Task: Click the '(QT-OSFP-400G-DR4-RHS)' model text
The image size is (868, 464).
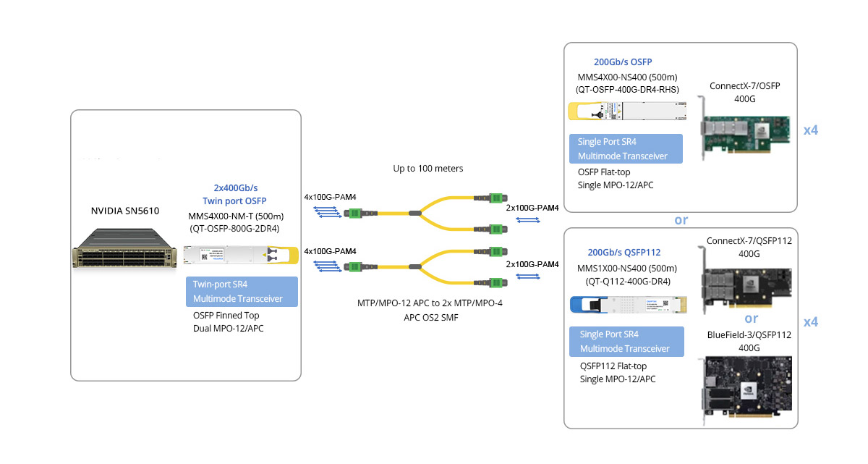Action: coord(627,90)
